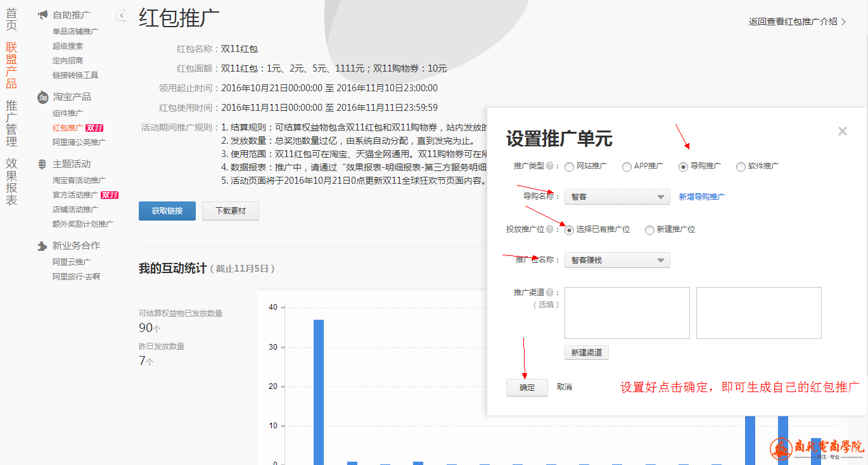Close the 设置推广单元 dialog
The width and height of the screenshot is (868, 465).
point(842,131)
